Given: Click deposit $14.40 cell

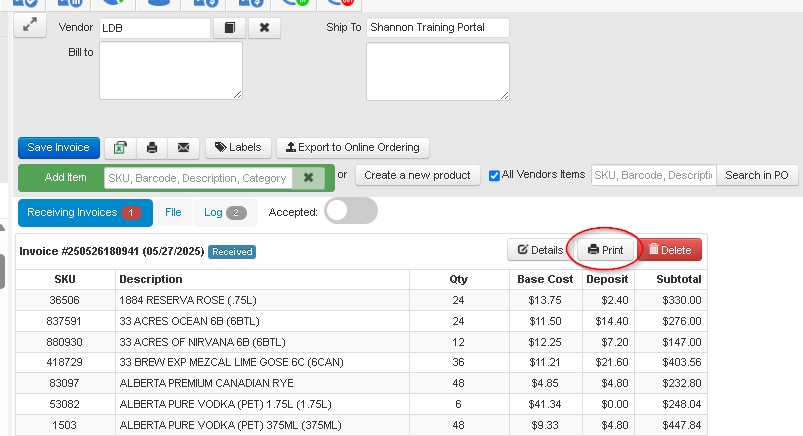Looking at the screenshot, I should [607, 321].
